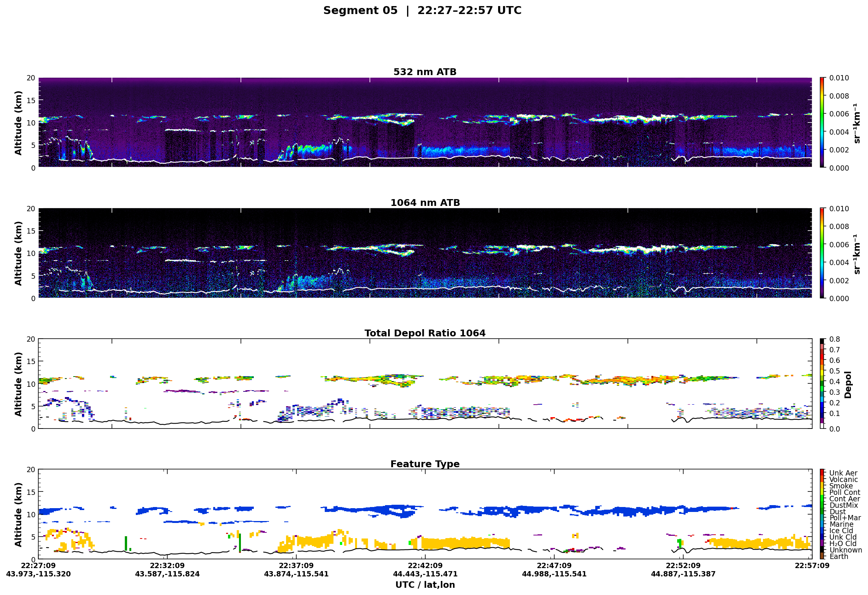The width and height of the screenshot is (868, 595).
Task: Pick the H₂O Cld legend label
Action: (843, 544)
